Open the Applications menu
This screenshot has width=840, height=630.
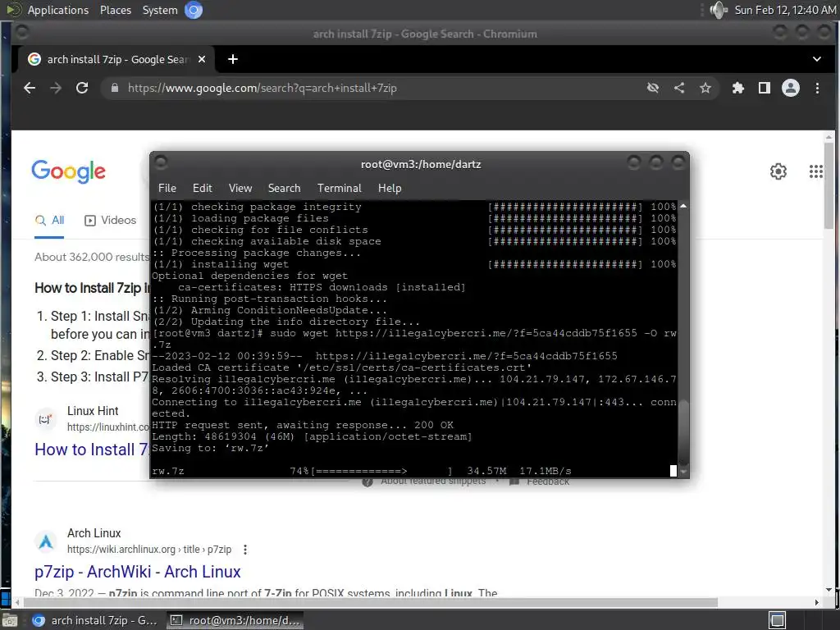[58, 10]
